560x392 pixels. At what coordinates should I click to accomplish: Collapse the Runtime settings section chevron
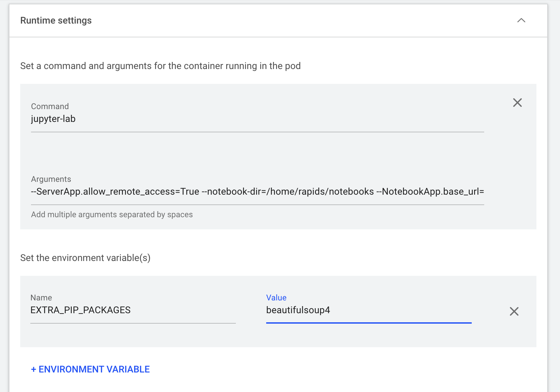click(521, 21)
